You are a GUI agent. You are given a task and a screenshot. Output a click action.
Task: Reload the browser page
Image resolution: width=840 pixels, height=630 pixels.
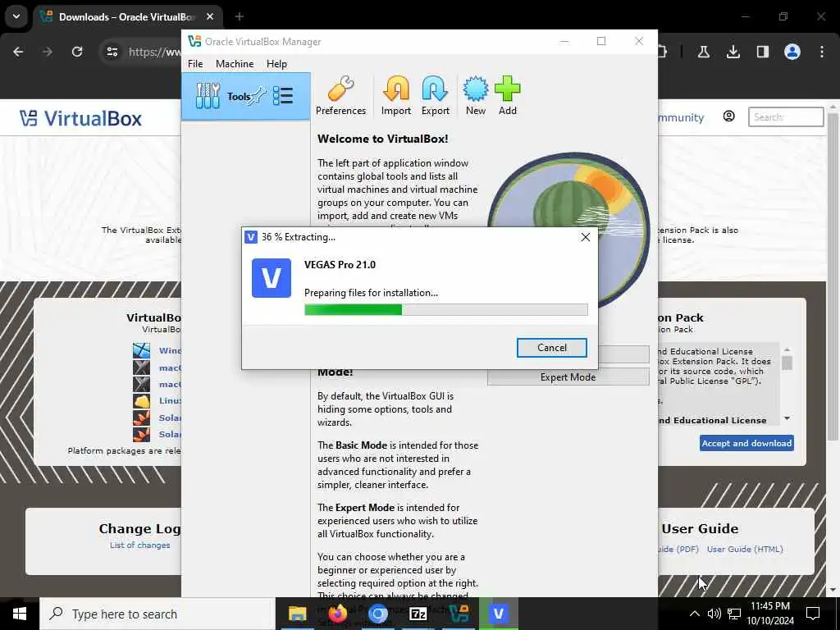point(77,52)
